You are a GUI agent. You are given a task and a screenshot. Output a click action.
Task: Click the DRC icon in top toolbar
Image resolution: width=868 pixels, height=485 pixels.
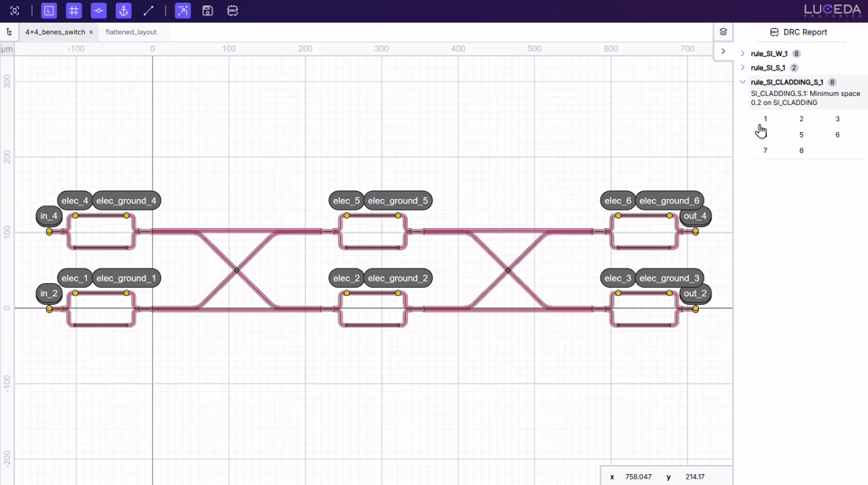click(x=232, y=11)
